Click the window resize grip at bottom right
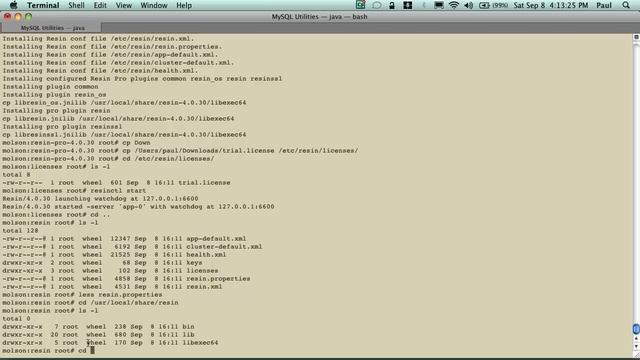The height and width of the screenshot is (360, 640). (636, 355)
